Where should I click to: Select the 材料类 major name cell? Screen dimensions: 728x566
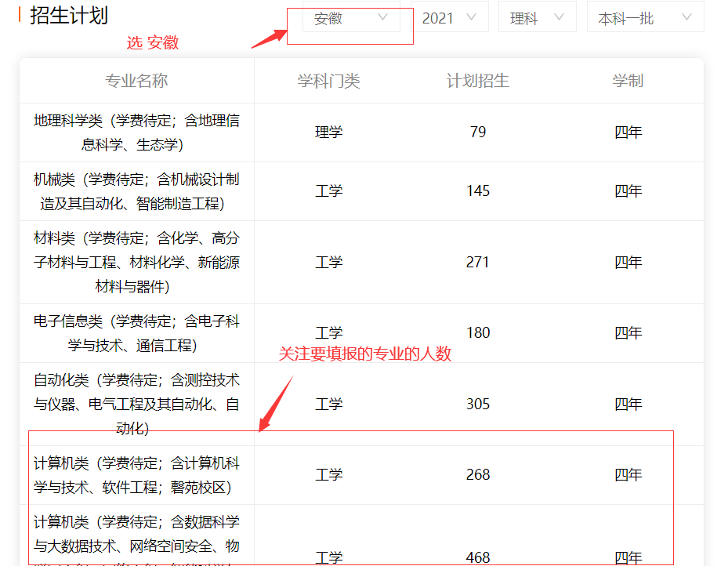pyautogui.click(x=136, y=263)
